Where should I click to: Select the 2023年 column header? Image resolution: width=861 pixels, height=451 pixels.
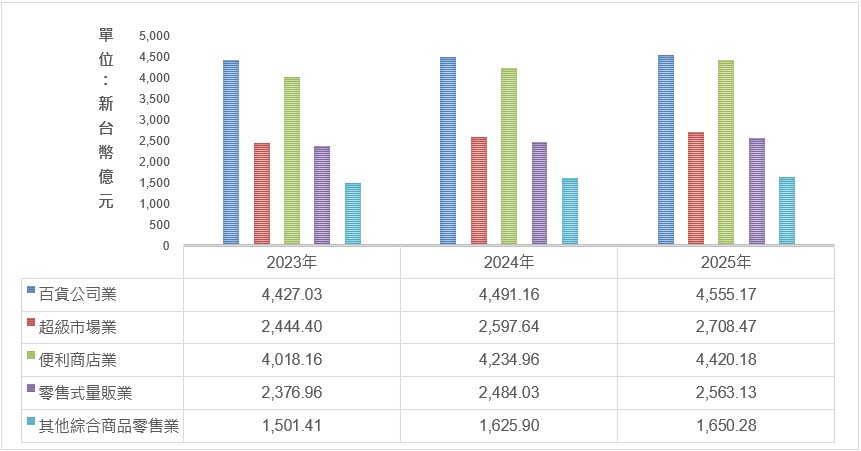[x=292, y=262]
